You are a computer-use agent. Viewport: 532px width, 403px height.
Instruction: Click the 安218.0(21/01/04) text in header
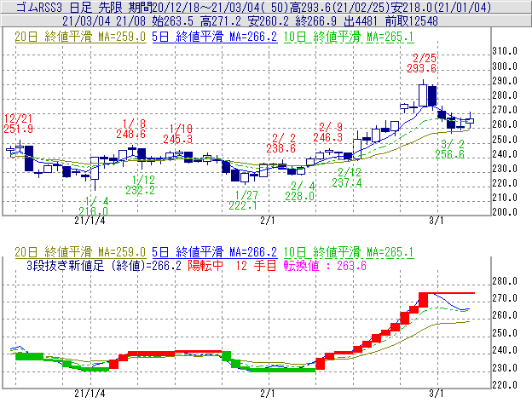click(x=441, y=7)
